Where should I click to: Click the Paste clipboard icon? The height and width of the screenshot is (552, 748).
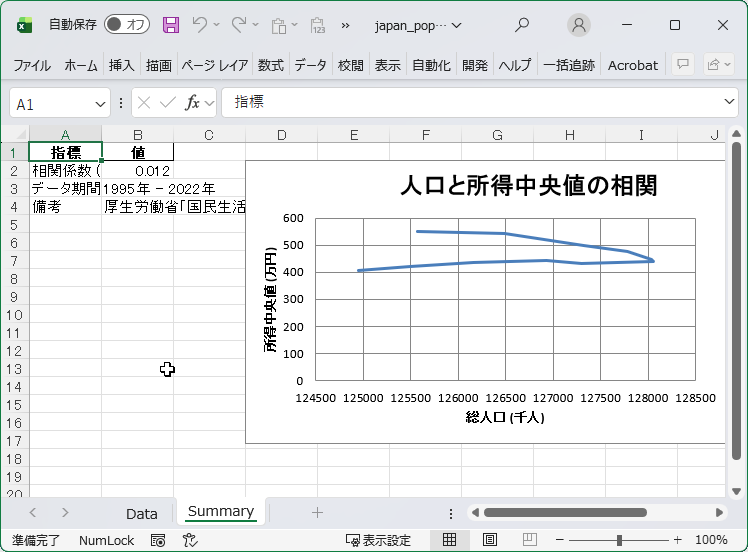point(279,25)
